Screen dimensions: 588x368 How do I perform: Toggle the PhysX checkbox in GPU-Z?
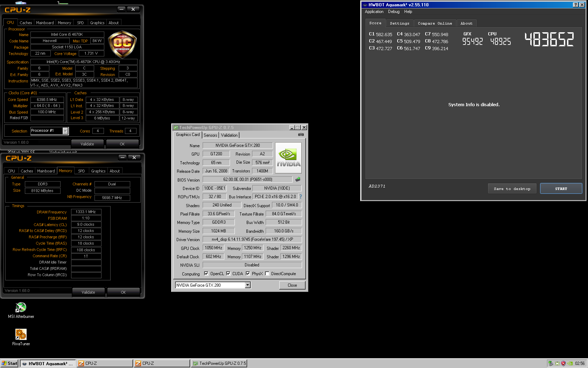pos(248,274)
